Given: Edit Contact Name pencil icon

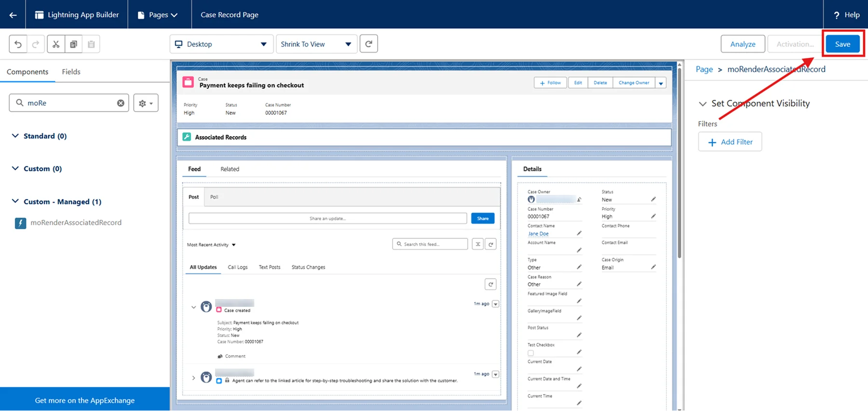Looking at the screenshot, I should (x=579, y=233).
